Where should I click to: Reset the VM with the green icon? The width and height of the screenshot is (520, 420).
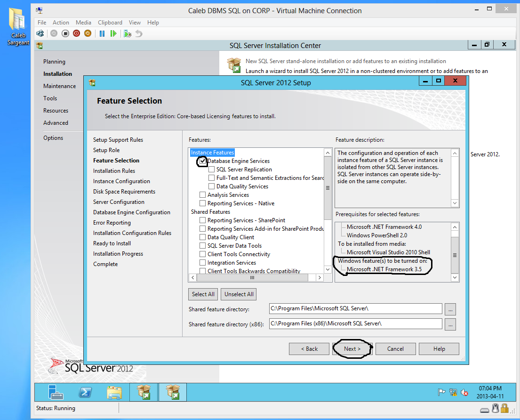tap(113, 33)
